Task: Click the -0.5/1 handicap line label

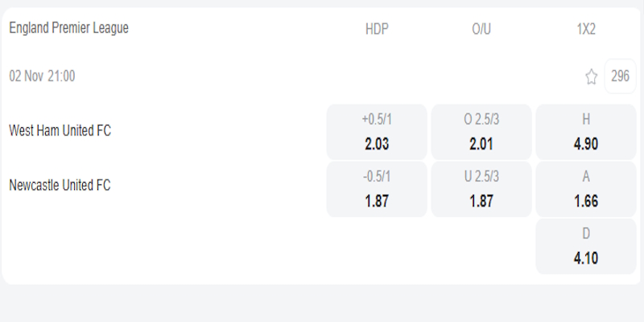Action: [x=377, y=177]
